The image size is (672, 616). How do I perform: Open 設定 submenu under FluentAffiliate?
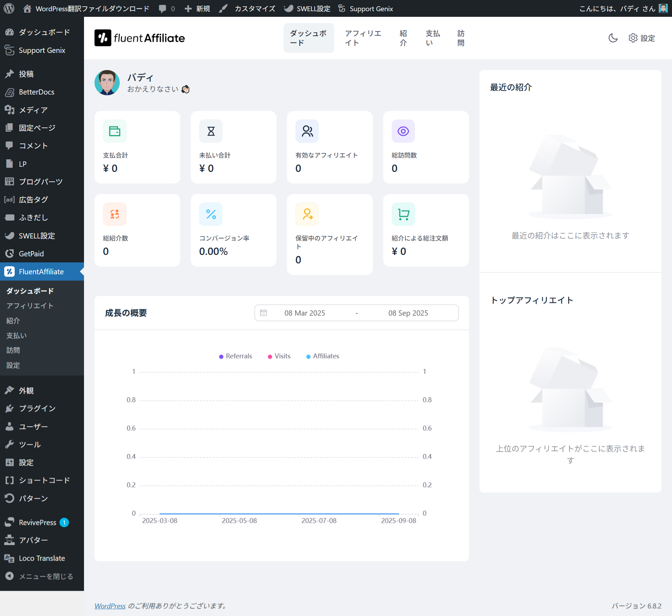pyautogui.click(x=13, y=365)
